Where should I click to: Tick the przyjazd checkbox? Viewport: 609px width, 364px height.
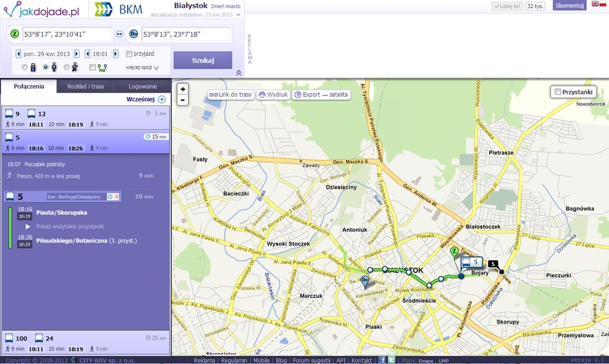point(129,54)
